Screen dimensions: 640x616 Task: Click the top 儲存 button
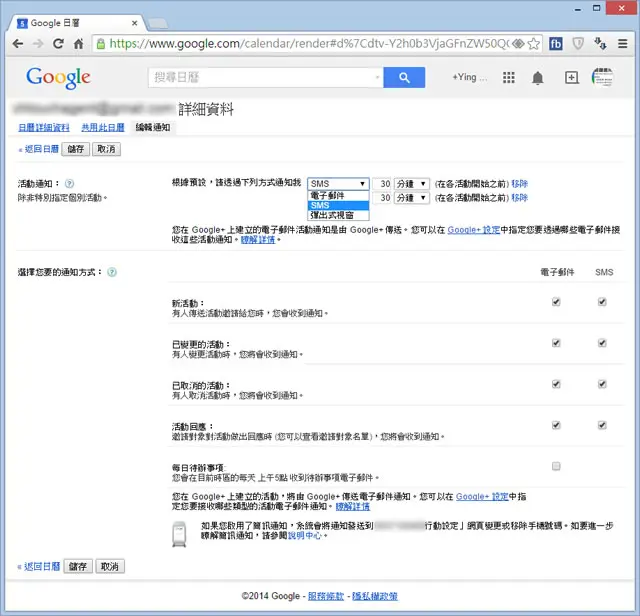(x=76, y=149)
